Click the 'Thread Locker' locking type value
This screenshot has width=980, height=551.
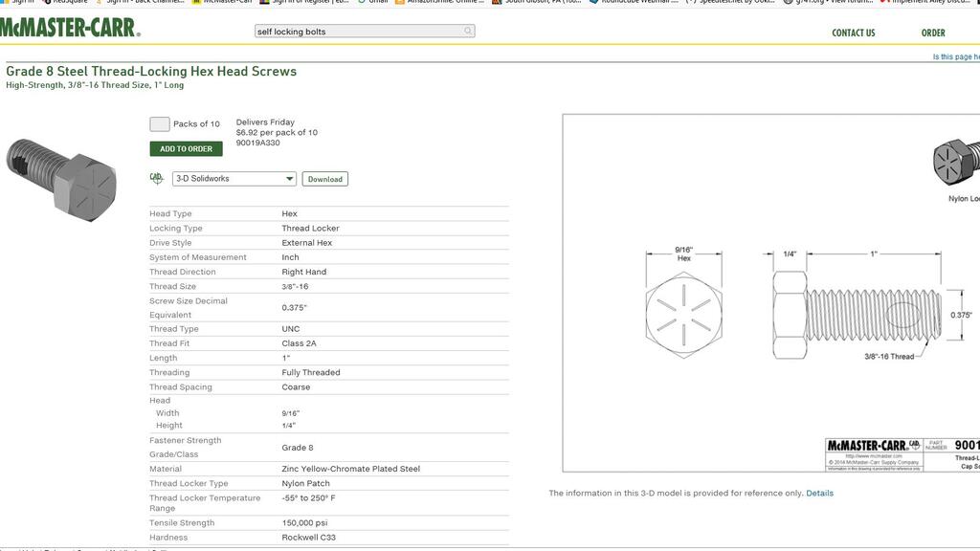pyautogui.click(x=311, y=228)
